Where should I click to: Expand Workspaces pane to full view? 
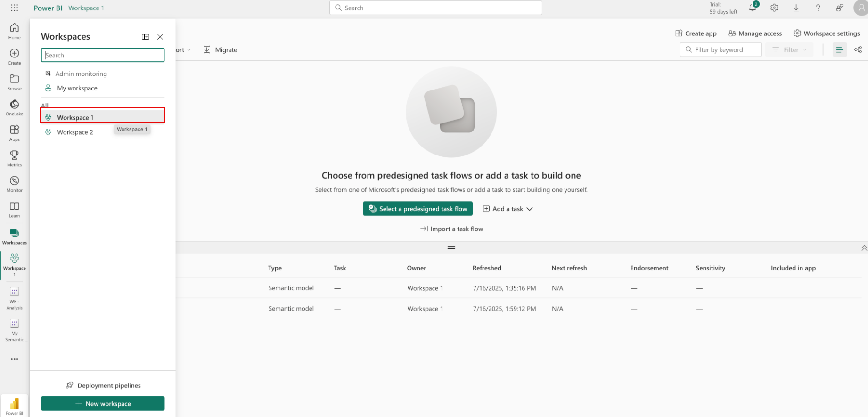point(146,37)
